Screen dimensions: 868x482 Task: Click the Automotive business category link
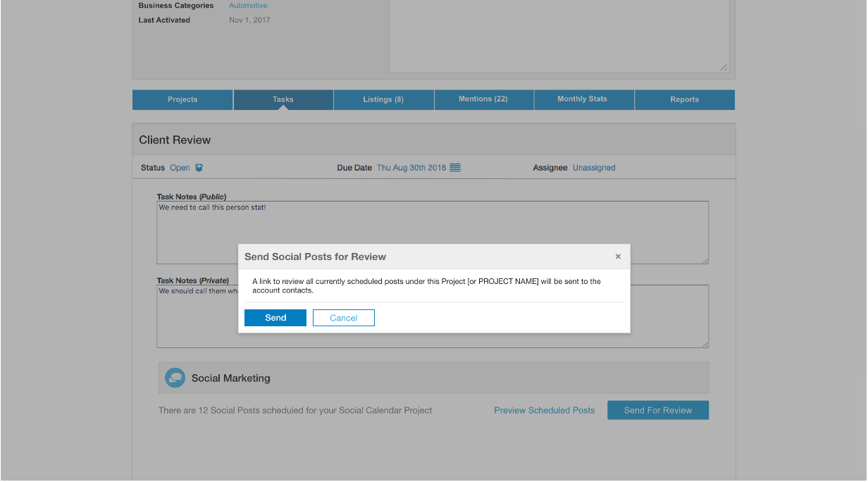pyautogui.click(x=248, y=6)
